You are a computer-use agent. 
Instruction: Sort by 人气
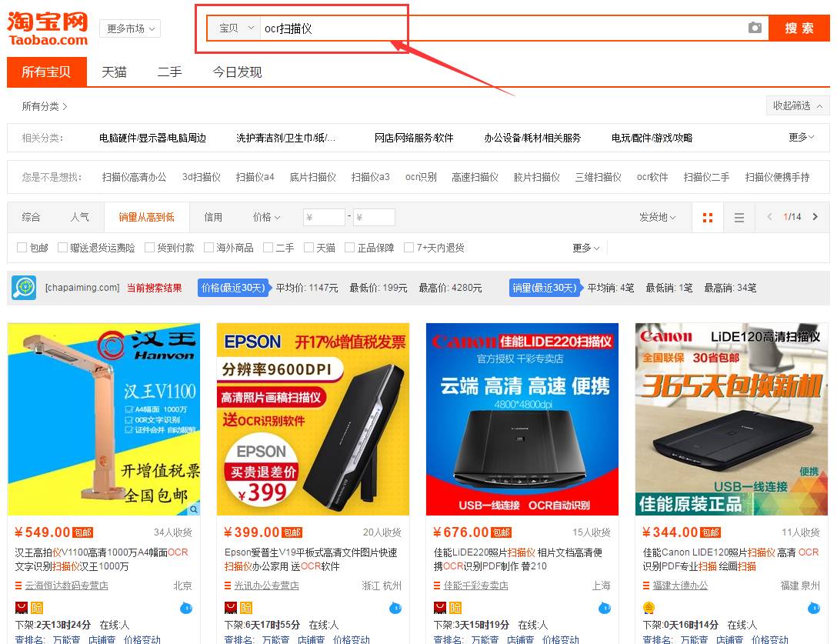tap(79, 217)
